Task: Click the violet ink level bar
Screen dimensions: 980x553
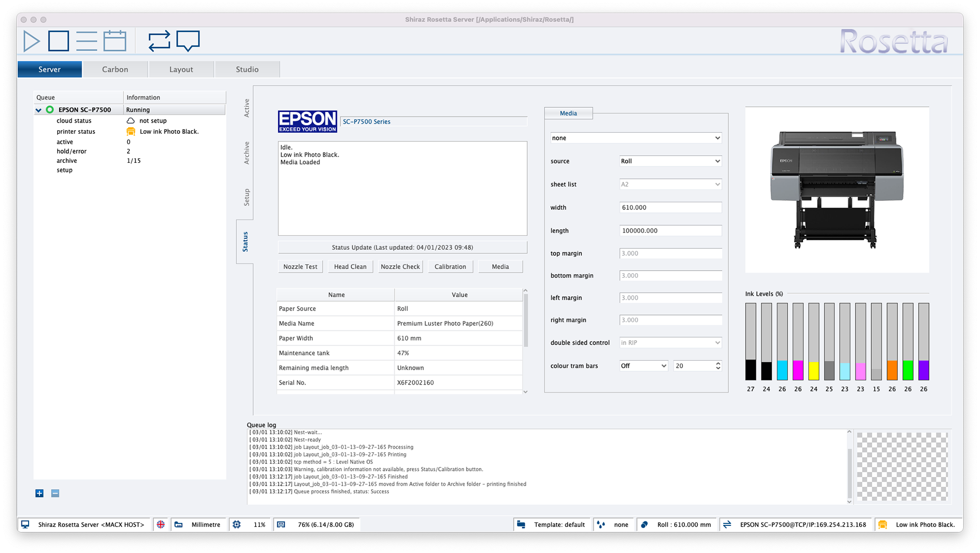Action: (x=923, y=342)
